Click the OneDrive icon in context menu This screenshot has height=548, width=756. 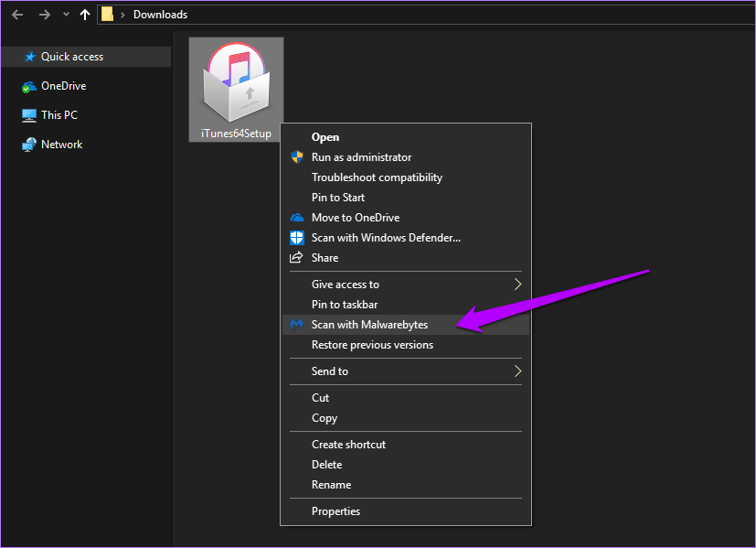[297, 218]
